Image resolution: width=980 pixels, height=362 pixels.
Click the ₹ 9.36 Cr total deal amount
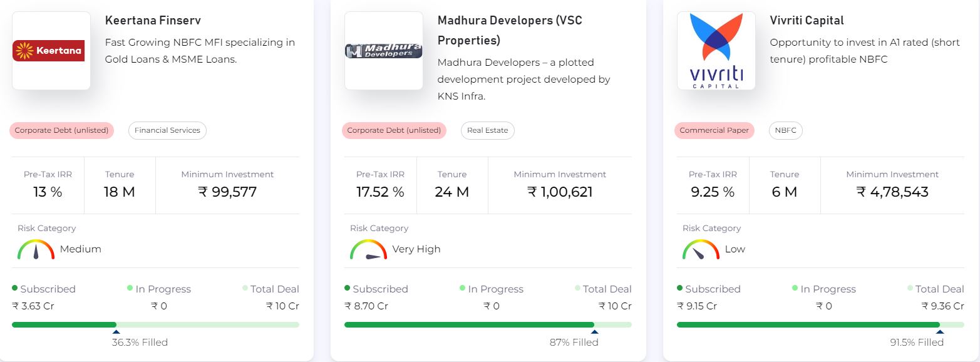coord(943,306)
